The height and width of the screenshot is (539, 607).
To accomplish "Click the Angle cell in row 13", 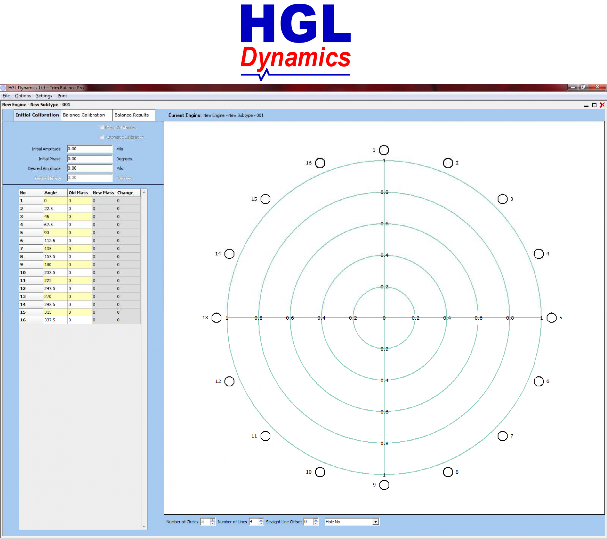I will coord(55,297).
